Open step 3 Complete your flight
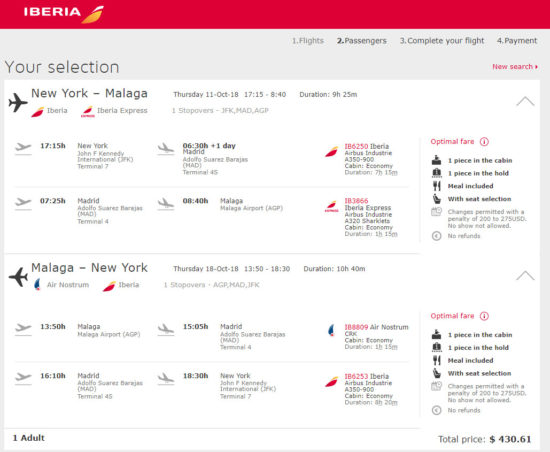Viewport: 550px width, 452px height. (442, 41)
